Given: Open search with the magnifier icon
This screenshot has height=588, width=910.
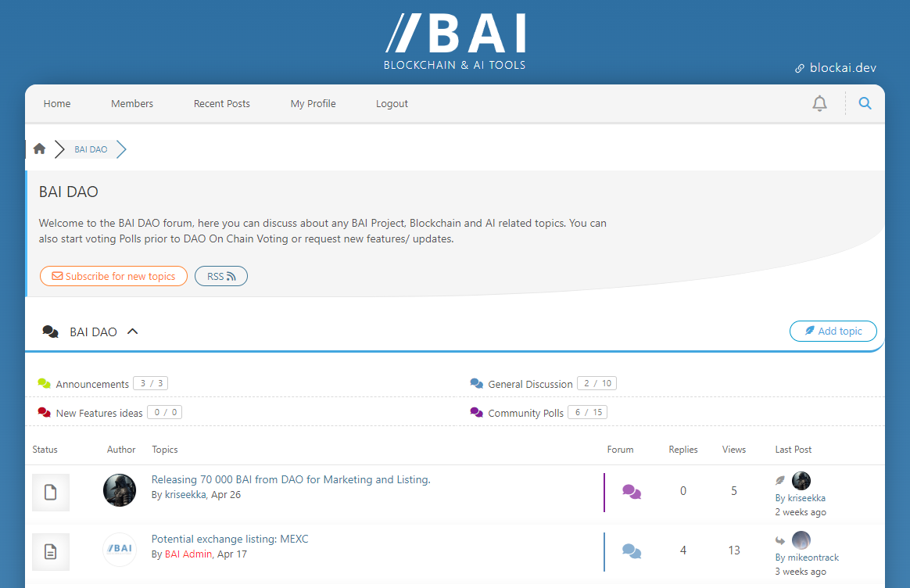Looking at the screenshot, I should pos(865,103).
